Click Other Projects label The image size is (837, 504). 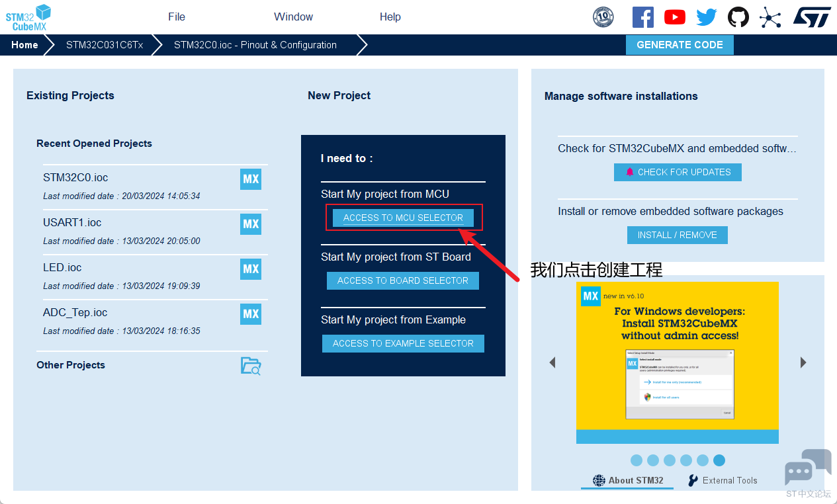click(x=71, y=365)
